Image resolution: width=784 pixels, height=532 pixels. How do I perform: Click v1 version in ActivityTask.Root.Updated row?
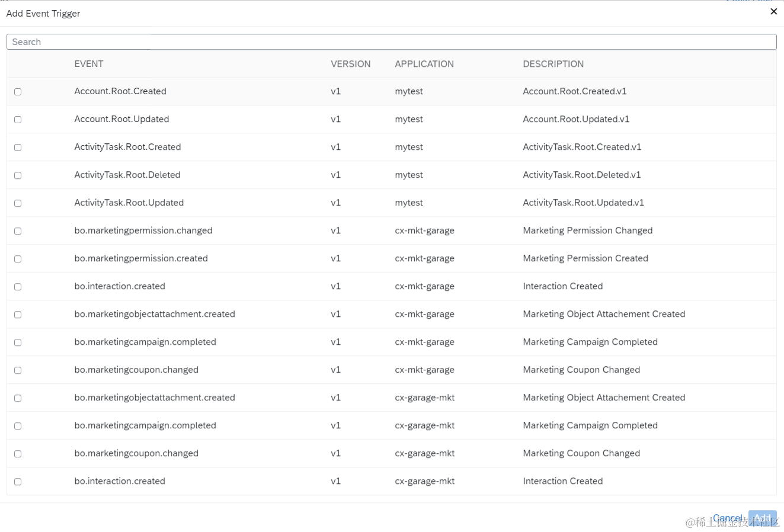(x=336, y=203)
